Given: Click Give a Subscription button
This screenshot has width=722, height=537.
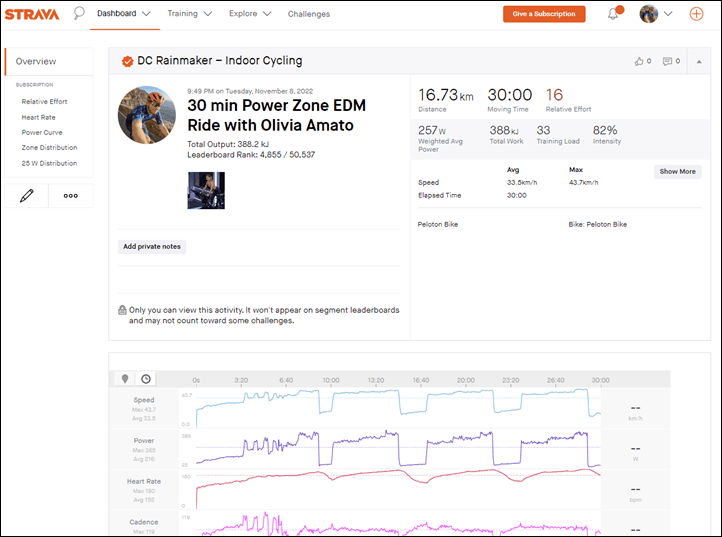Looking at the screenshot, I should pos(544,14).
